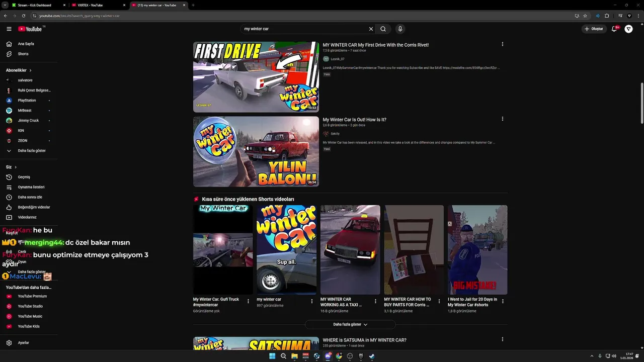
Task: Play the Sup all. short thumbnail
Action: [286, 250]
